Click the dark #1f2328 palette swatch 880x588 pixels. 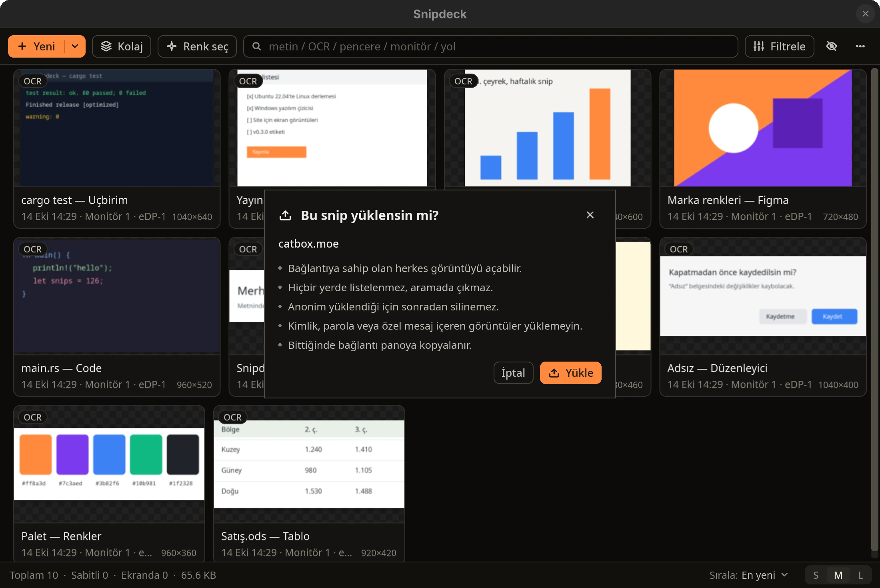183,454
